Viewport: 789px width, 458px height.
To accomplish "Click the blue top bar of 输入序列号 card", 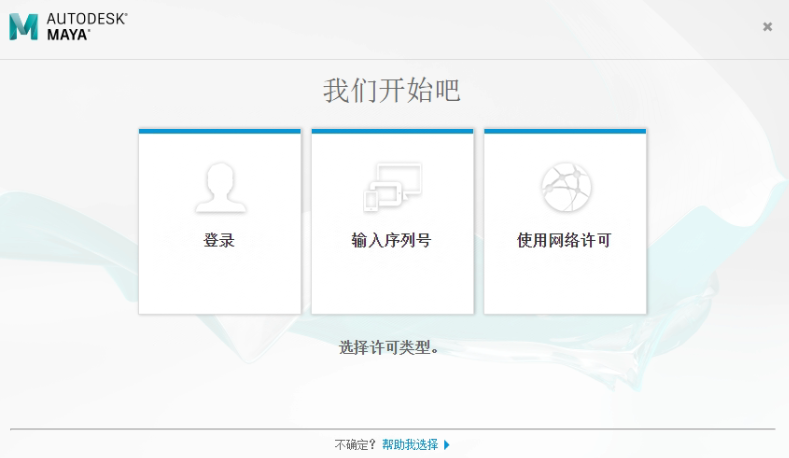I will (392, 130).
